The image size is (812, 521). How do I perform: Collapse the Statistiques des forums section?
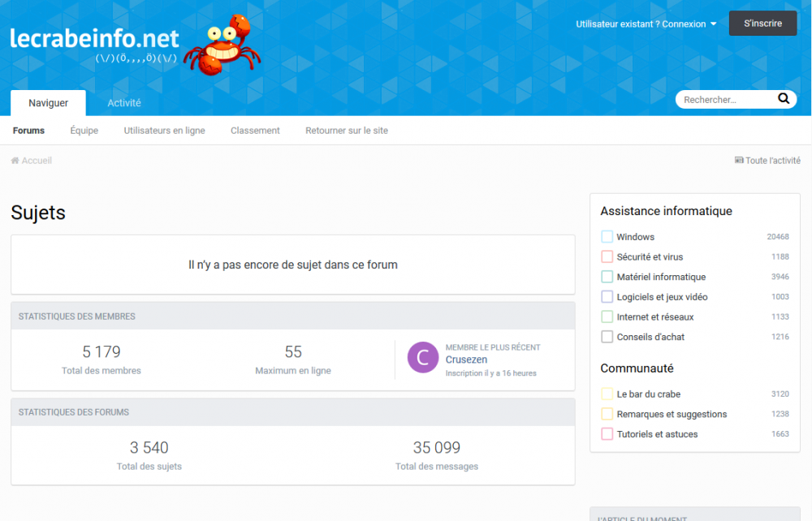click(x=292, y=411)
